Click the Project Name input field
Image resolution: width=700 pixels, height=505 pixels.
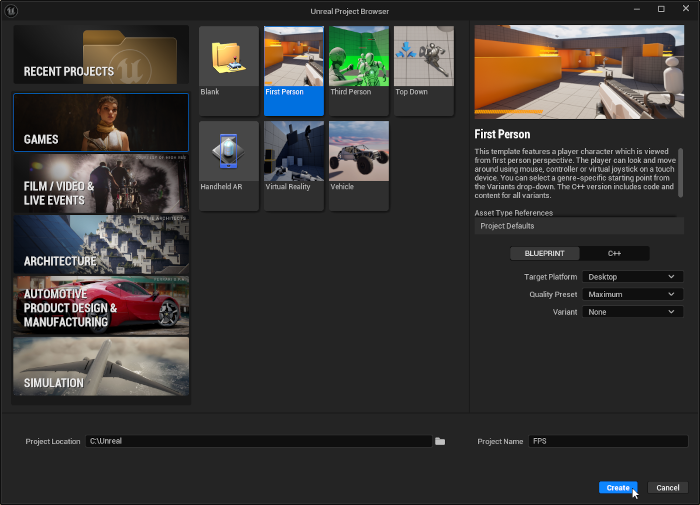coord(607,441)
